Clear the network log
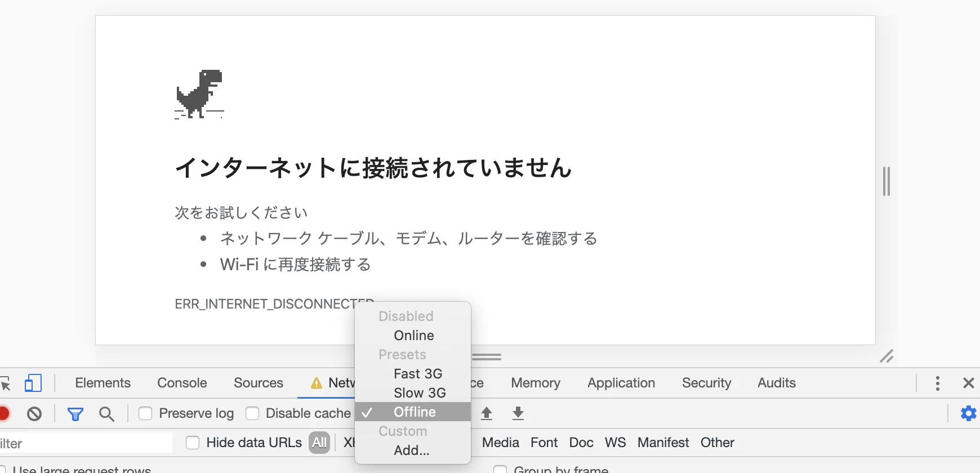The image size is (980, 473). [x=34, y=414]
